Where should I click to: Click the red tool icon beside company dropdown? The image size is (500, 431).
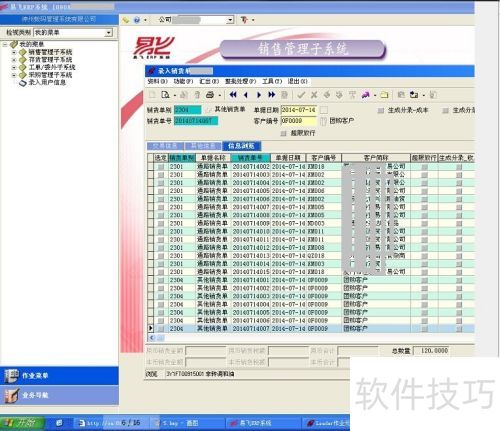[244, 20]
